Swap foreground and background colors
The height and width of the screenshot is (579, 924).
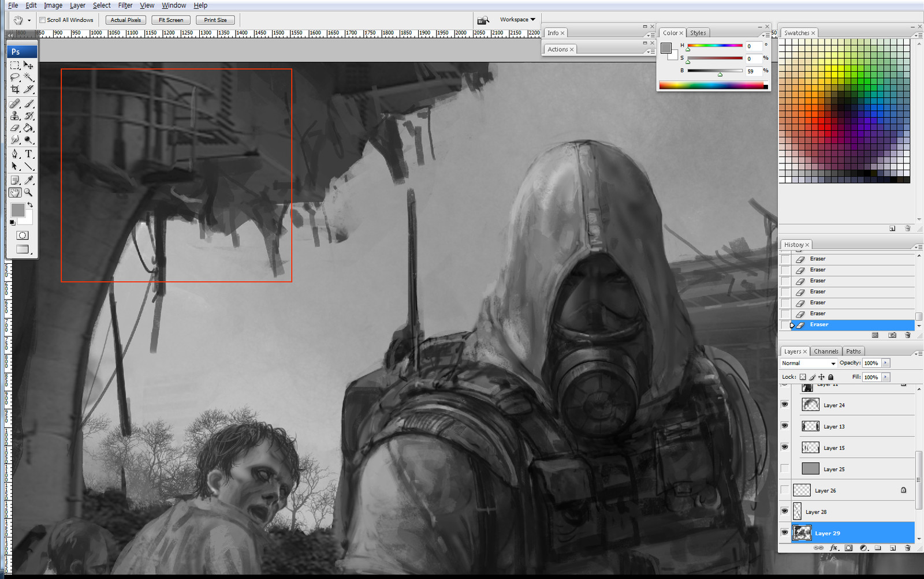point(30,205)
